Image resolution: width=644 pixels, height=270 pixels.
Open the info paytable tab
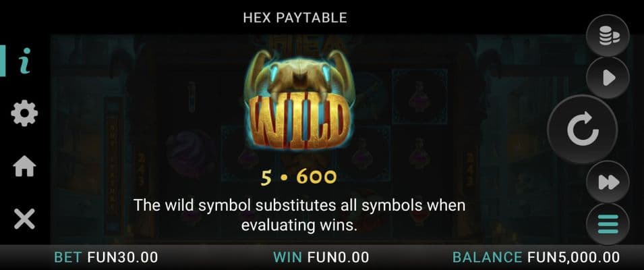[25, 61]
